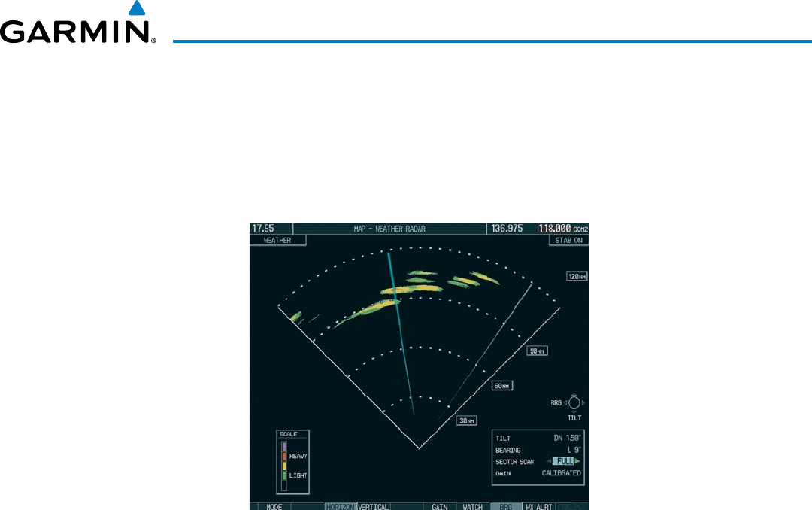This screenshot has width=812, height=510.
Task: Click the L 9° bearing value
Action: click(x=574, y=450)
